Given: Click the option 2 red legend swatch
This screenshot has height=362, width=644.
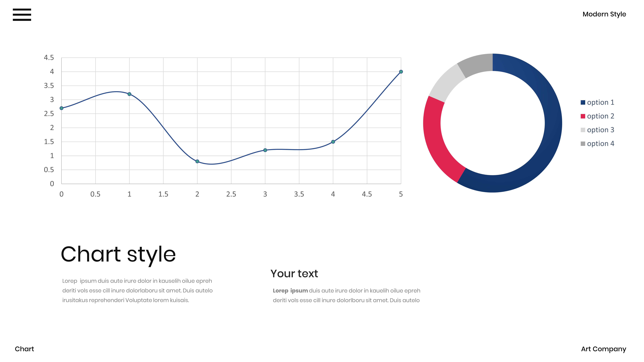Looking at the screenshot, I should coord(583,116).
